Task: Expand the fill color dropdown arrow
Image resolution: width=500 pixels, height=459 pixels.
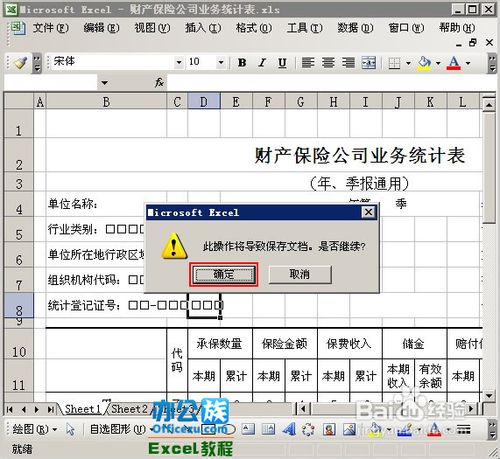Action: 438,63
